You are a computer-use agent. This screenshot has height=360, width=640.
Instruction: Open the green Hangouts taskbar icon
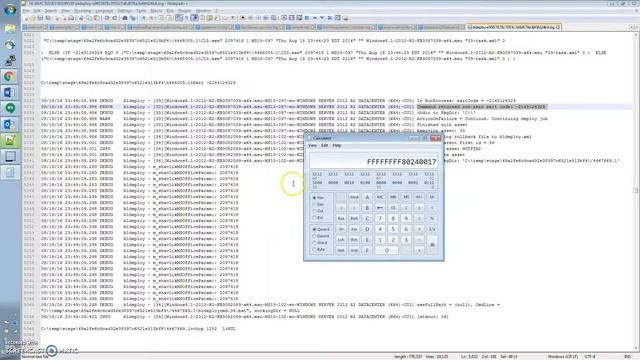tap(10, 108)
